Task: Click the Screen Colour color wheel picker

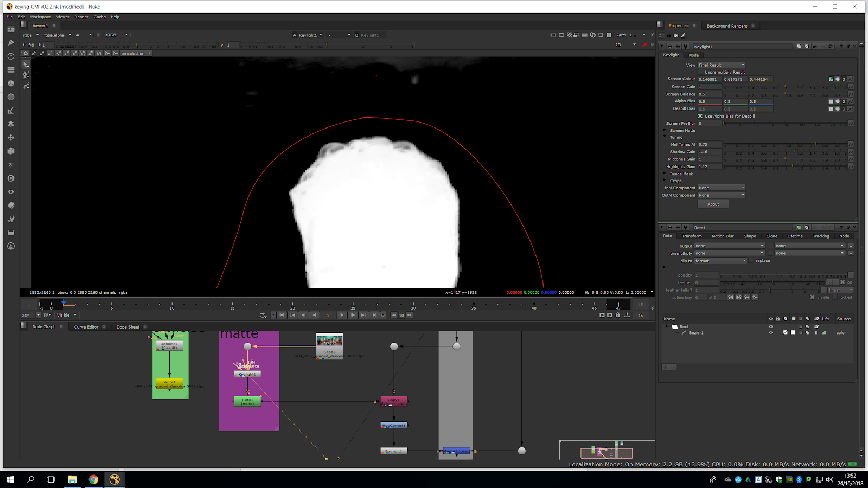Action: pos(837,79)
